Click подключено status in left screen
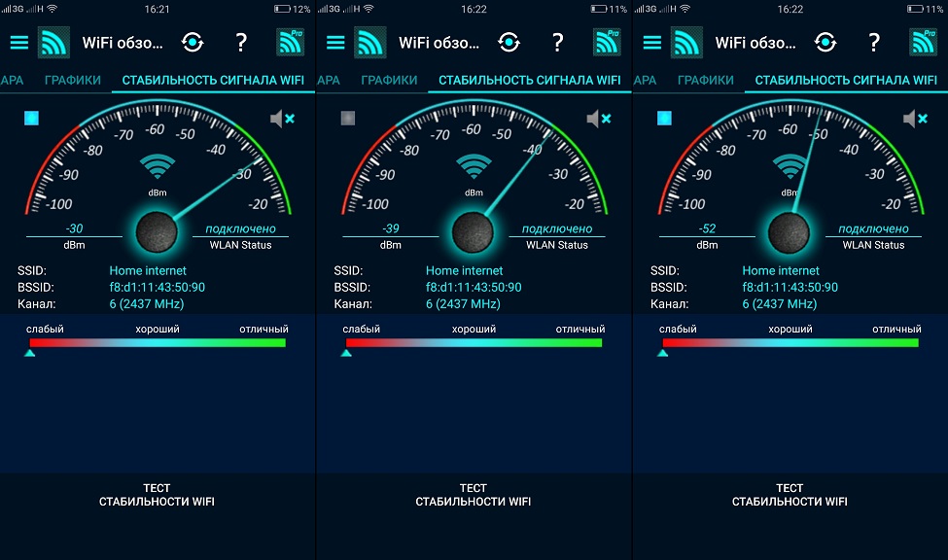Viewport: 948px width, 560px height. coord(240,228)
